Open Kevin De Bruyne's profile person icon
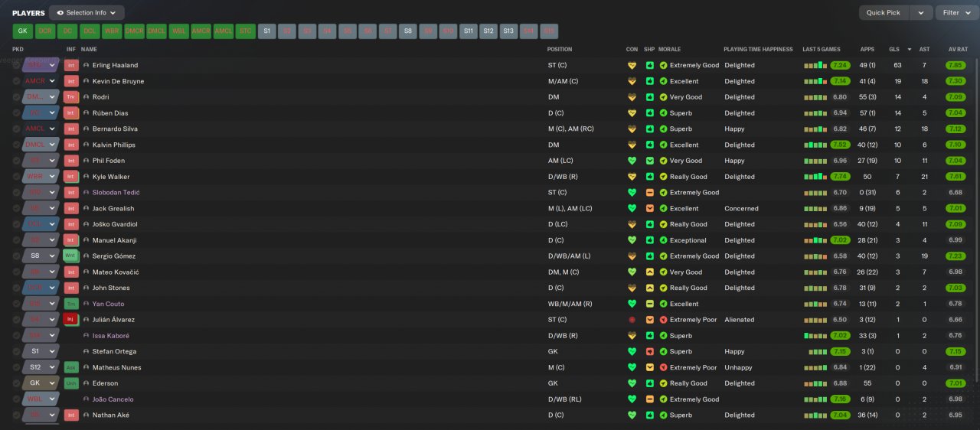Screen dimensions: 980x430 pos(87,81)
